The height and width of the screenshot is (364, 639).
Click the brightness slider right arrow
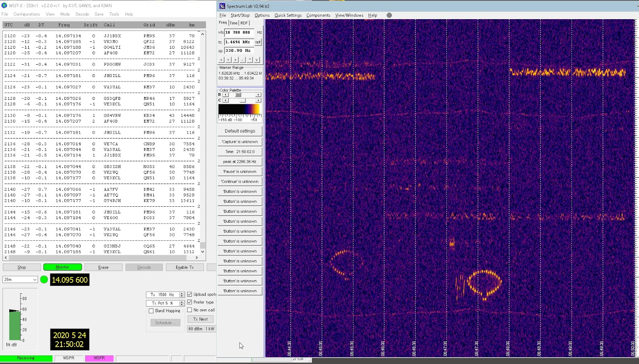[258, 95]
